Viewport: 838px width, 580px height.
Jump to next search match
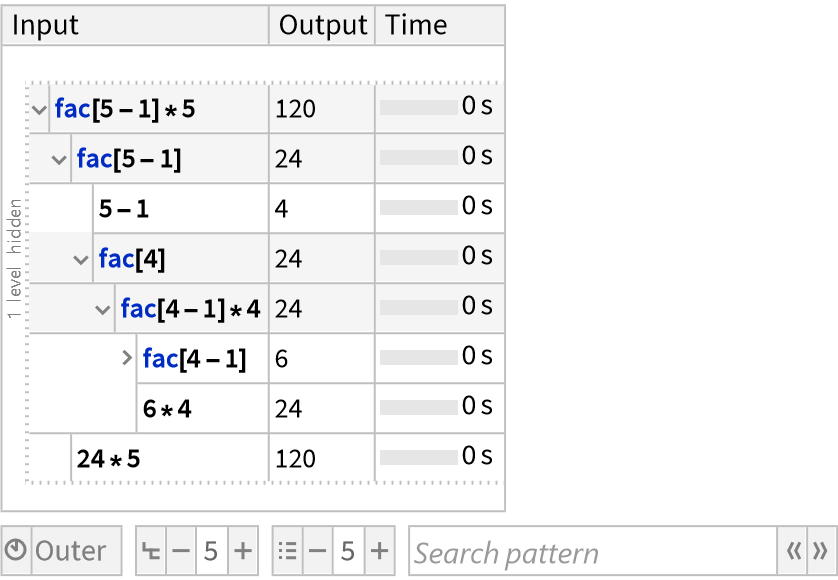pyautogui.click(x=821, y=551)
